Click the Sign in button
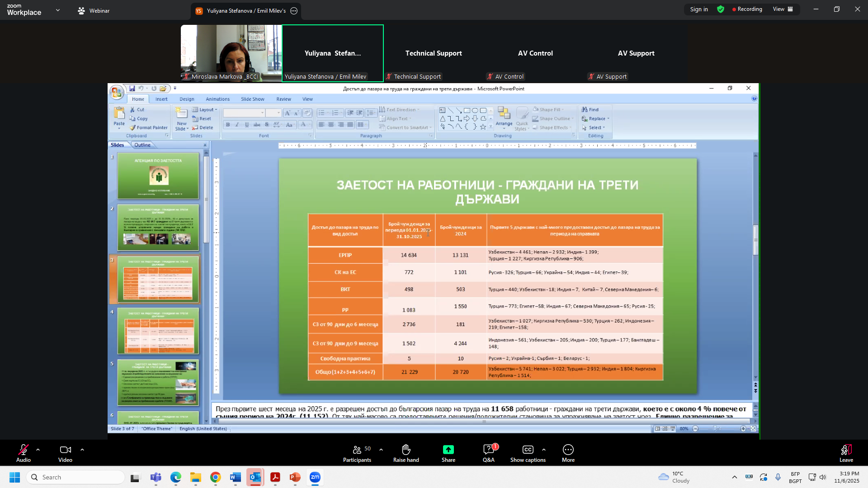Viewport: 868px width, 488px height. [698, 9]
